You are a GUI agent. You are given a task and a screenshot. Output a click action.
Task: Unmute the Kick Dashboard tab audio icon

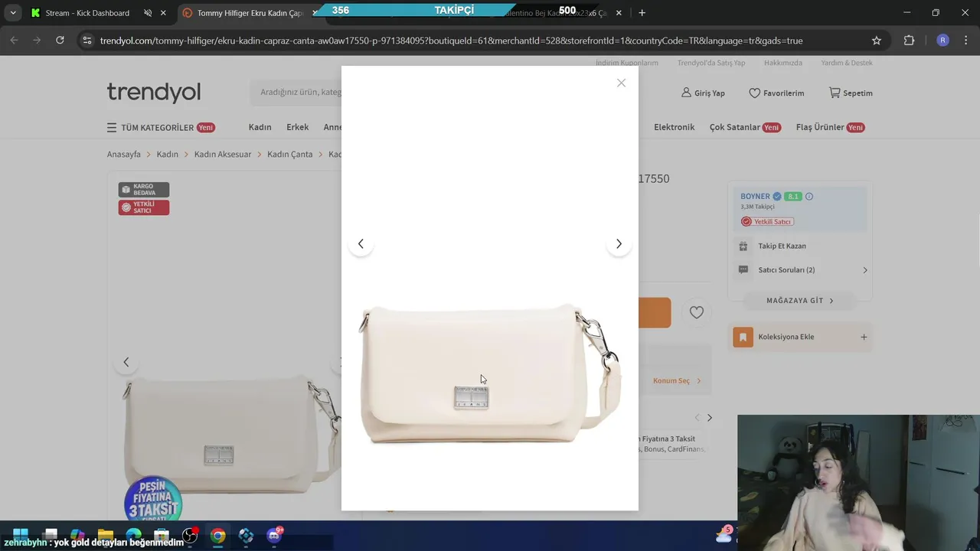(x=148, y=13)
